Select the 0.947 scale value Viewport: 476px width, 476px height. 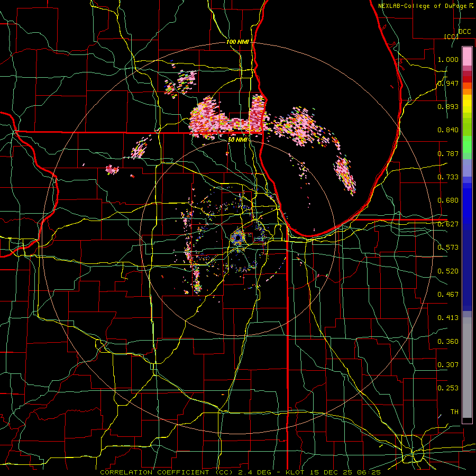pos(448,83)
